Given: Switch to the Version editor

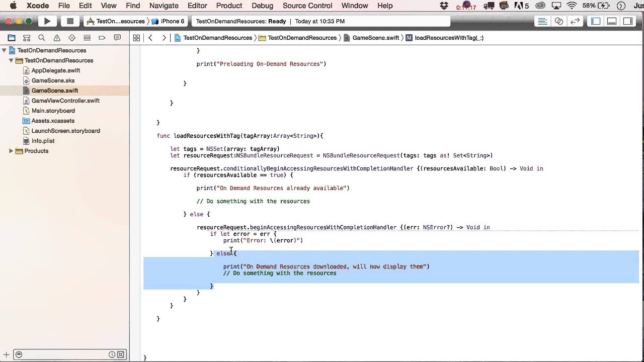Looking at the screenshot, I should (575, 21).
